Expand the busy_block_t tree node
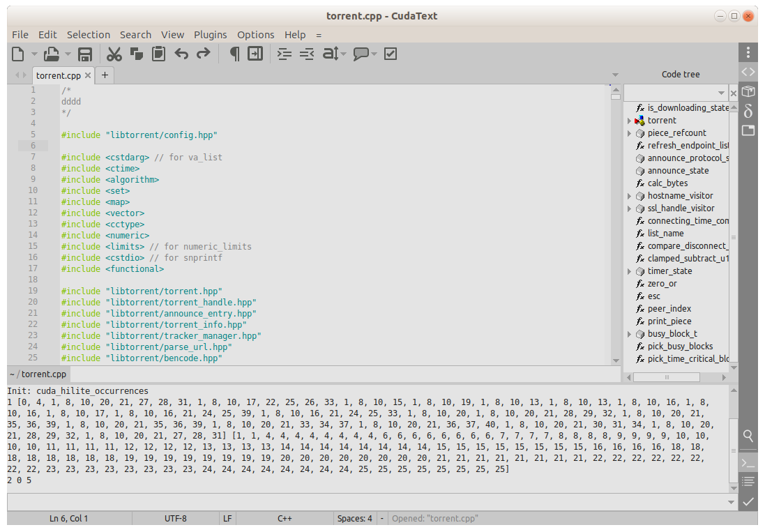 click(629, 334)
